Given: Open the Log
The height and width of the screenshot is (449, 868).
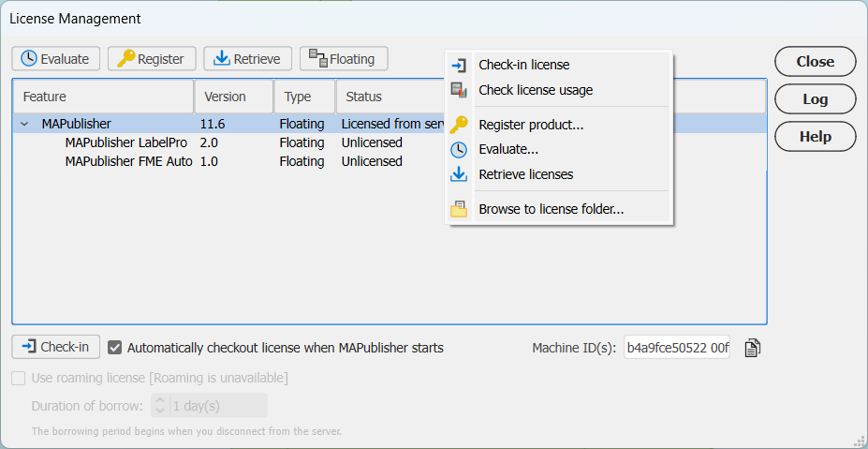Looking at the screenshot, I should (815, 99).
